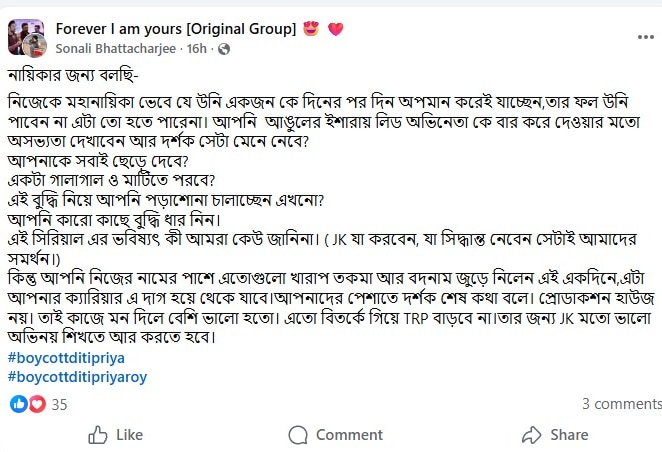Click the speech bubble Comment icon

click(x=298, y=435)
